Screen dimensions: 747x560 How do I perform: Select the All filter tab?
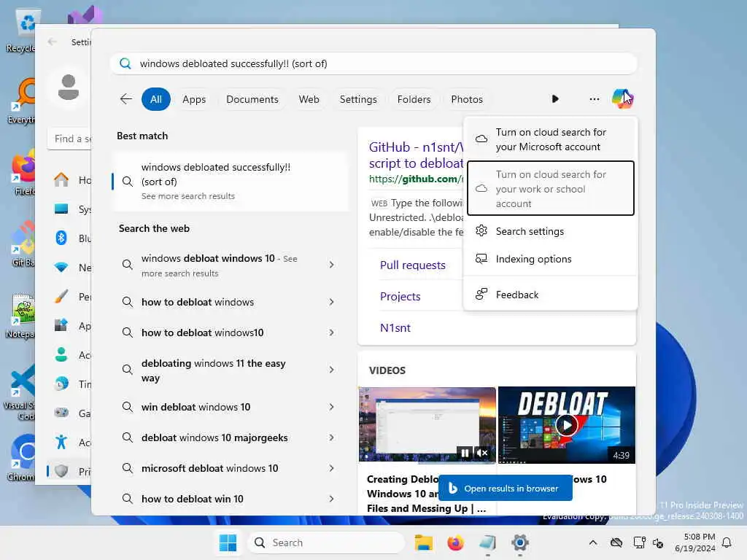[156, 99]
